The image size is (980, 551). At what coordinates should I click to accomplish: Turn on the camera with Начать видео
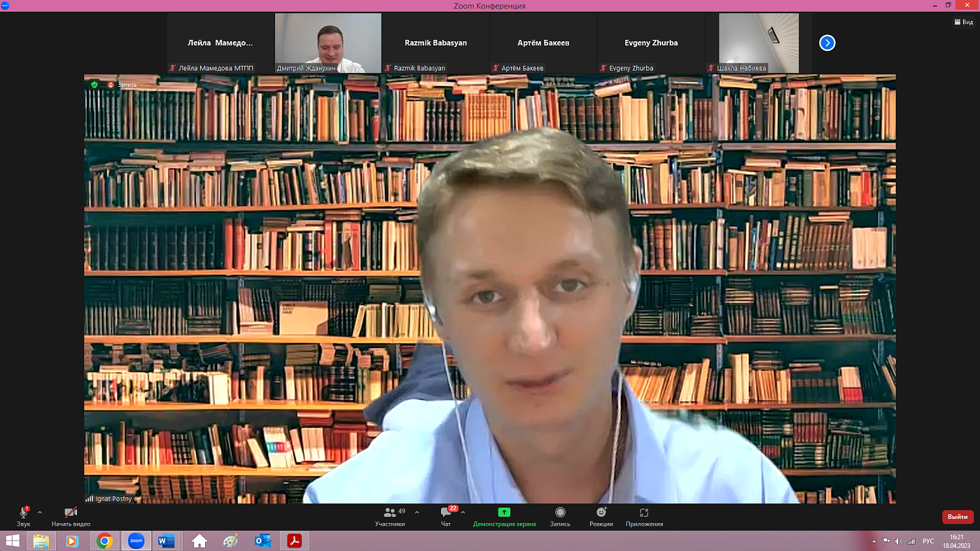pos(71,513)
